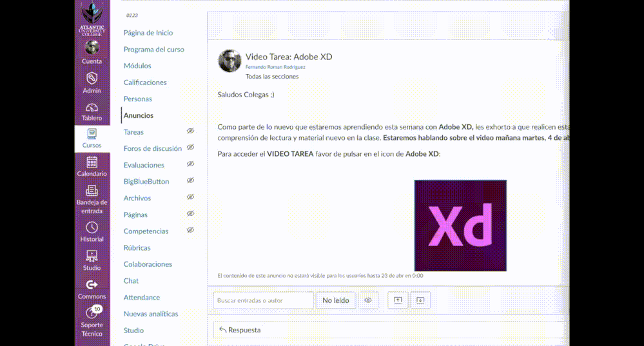Open Cuenta account avatar
The width and height of the screenshot is (644, 346).
(92, 48)
